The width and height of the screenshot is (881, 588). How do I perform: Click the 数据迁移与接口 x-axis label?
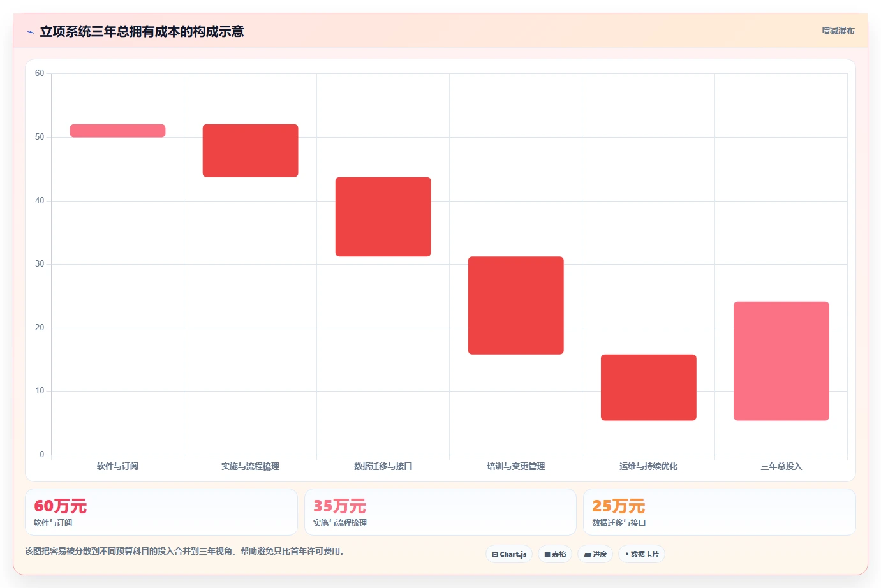pyautogui.click(x=383, y=466)
